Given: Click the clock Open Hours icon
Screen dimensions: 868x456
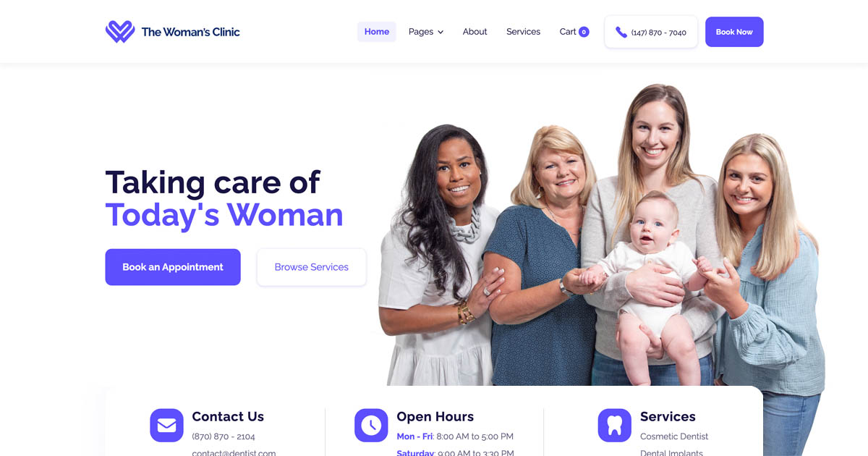Looking at the screenshot, I should coord(371,425).
